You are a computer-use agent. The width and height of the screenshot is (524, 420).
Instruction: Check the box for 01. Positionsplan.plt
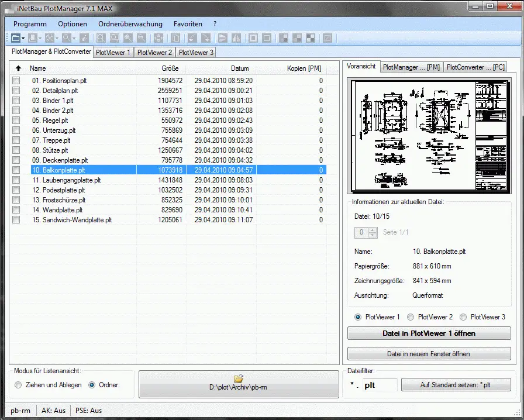(x=16, y=81)
